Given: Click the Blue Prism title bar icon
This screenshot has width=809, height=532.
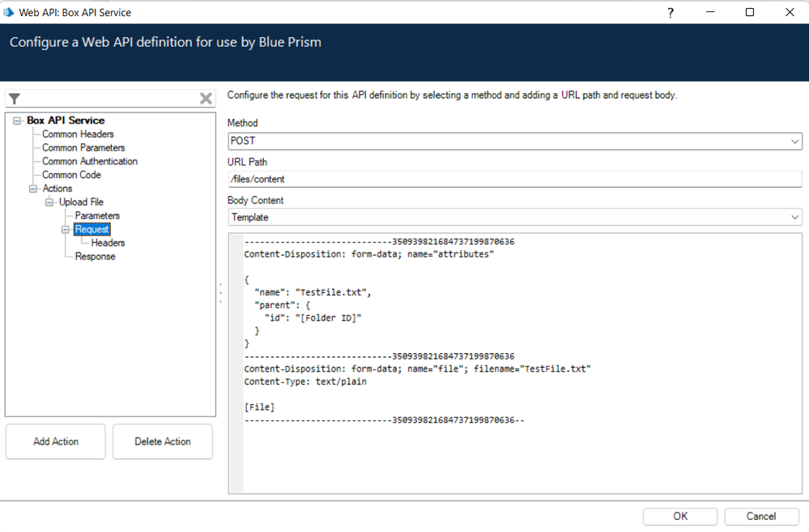Looking at the screenshot, I should tap(9, 12).
